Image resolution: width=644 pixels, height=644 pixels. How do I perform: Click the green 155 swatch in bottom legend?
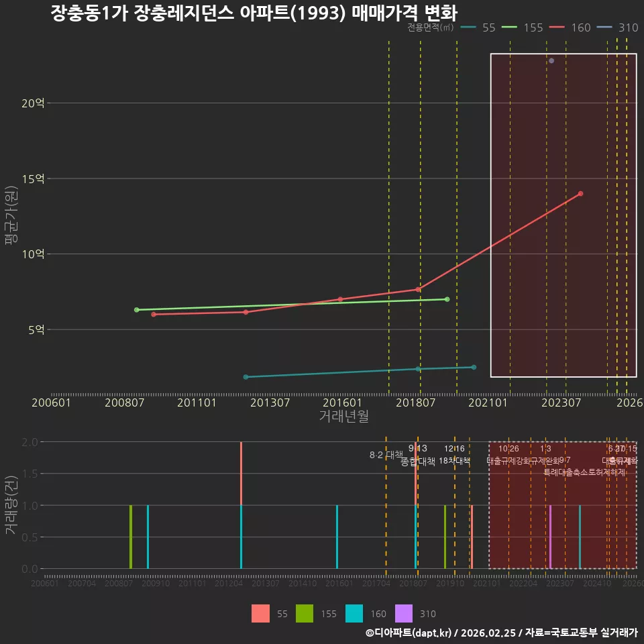[305, 614]
